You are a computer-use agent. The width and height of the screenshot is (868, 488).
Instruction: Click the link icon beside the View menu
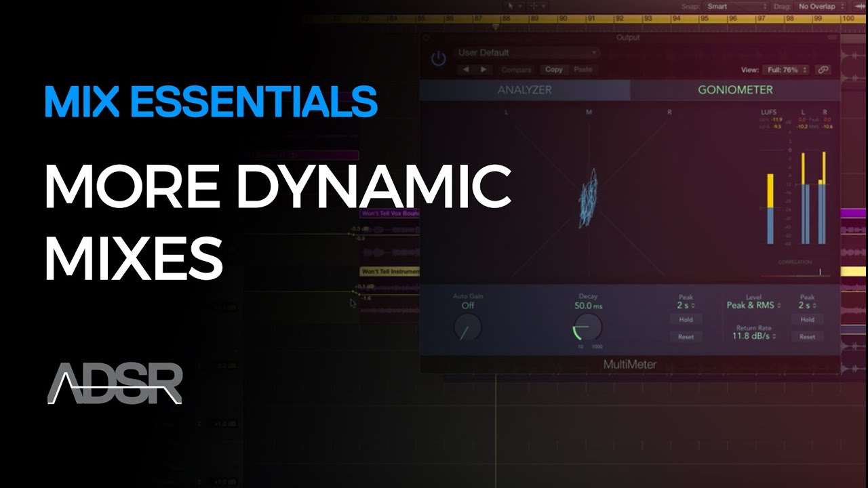[x=823, y=70]
